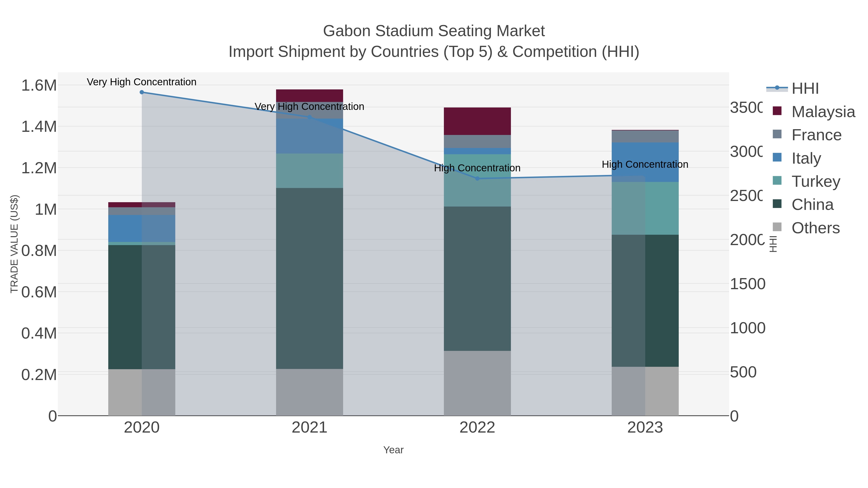This screenshot has width=868, height=488.
Task: Click the 2020 Others bar segment
Action: click(142, 392)
